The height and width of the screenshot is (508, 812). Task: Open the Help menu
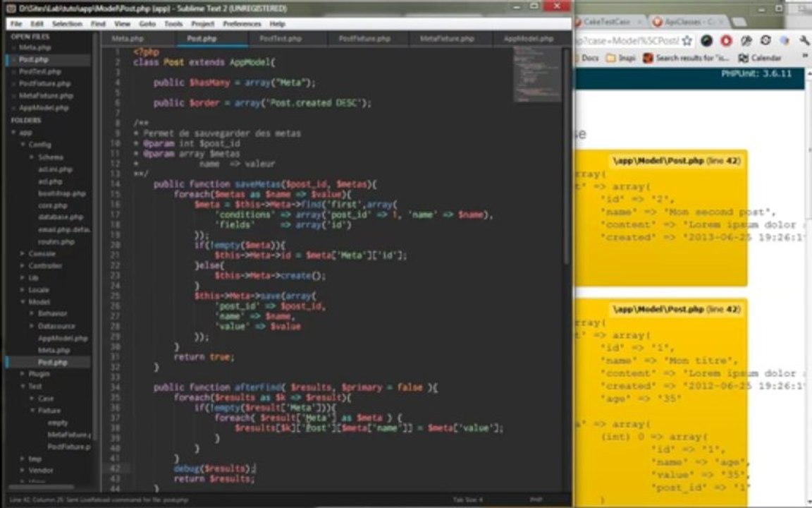coord(277,24)
